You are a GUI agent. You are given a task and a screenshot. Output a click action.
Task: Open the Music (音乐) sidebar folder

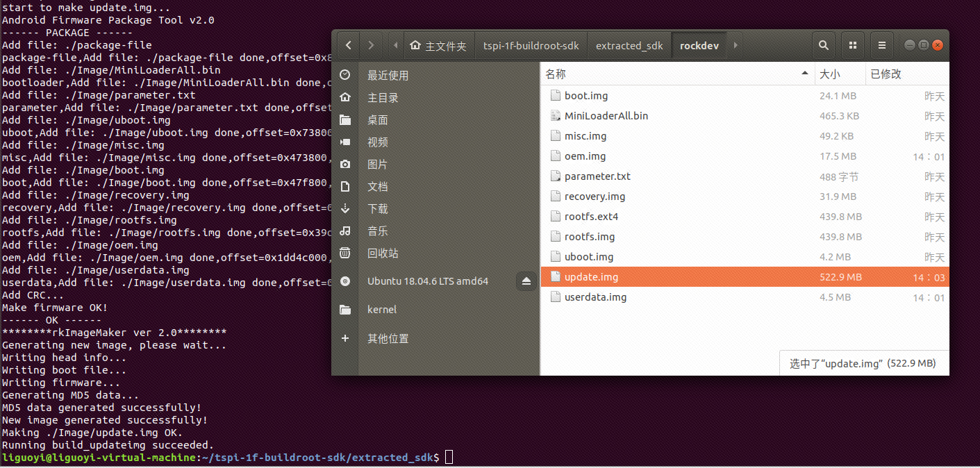[378, 231]
